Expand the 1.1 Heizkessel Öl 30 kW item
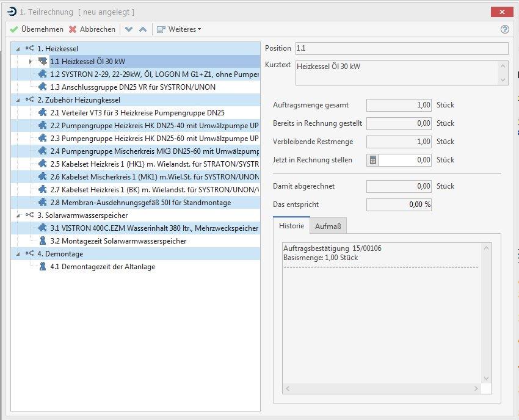Image resolution: width=519 pixels, height=420 pixels. 31,61
